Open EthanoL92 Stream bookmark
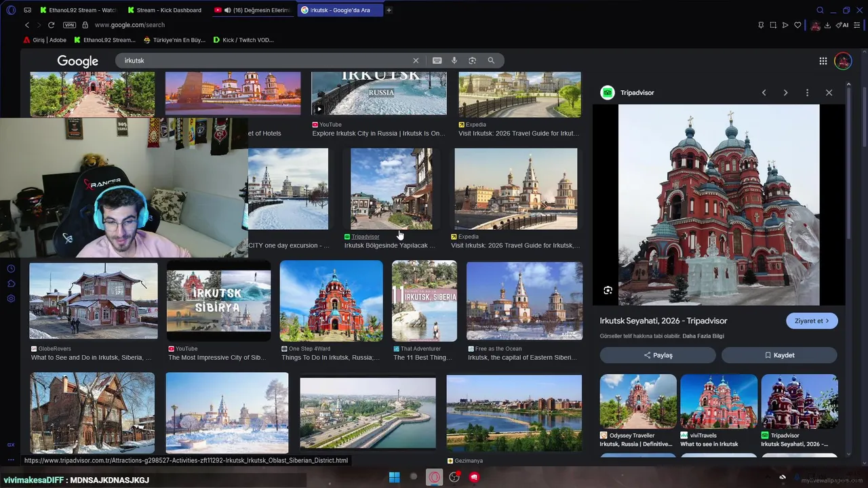The image size is (868, 488). tap(105, 40)
